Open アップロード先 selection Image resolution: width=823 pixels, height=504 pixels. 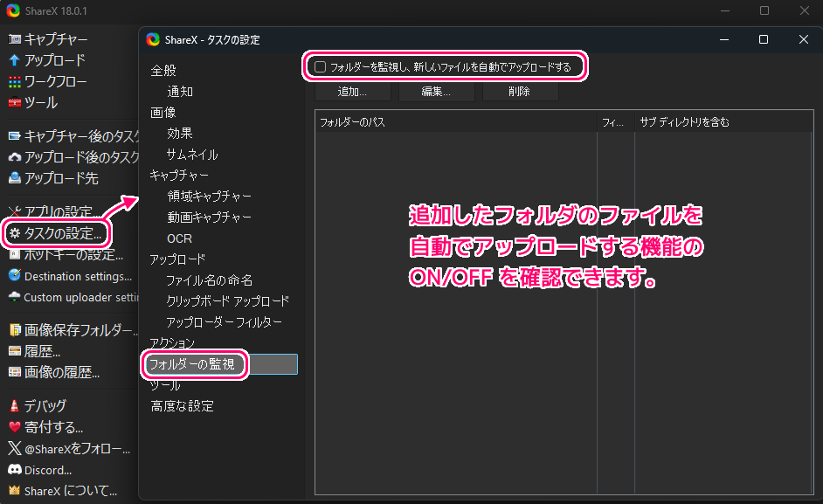click(52, 178)
